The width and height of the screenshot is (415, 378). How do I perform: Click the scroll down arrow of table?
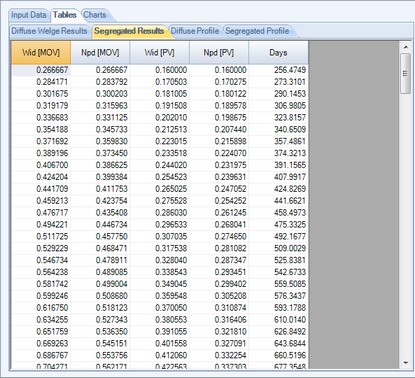[x=406, y=363]
